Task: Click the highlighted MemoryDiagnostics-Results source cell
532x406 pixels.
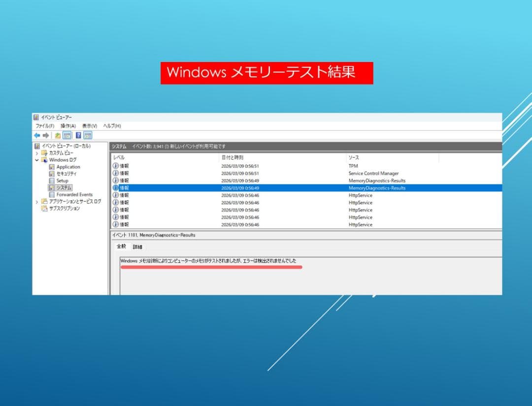Action: click(377, 188)
